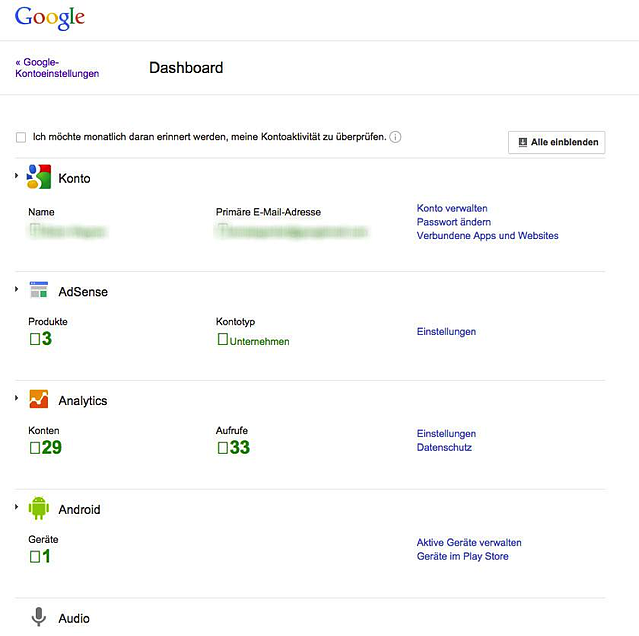639x636 pixels.
Task: Click the Kontotyp value Unternehmen
Action: pos(253,340)
